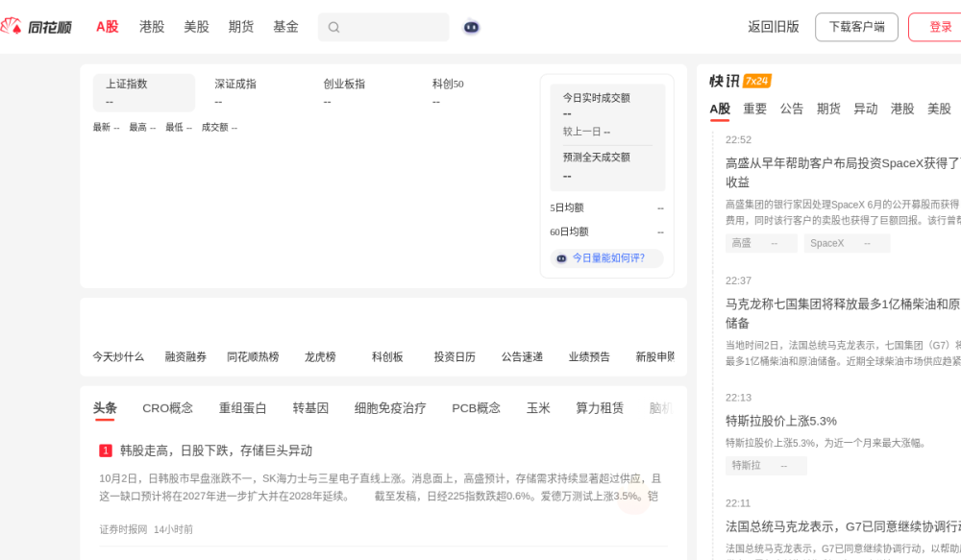
Task: Click the 5日均额 row
Action: [x=606, y=208]
